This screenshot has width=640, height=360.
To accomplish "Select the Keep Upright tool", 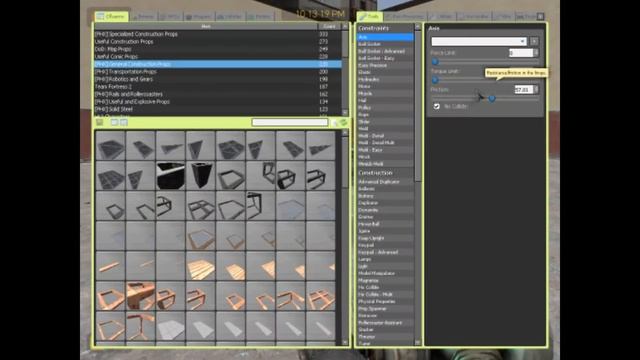I will (385, 238).
